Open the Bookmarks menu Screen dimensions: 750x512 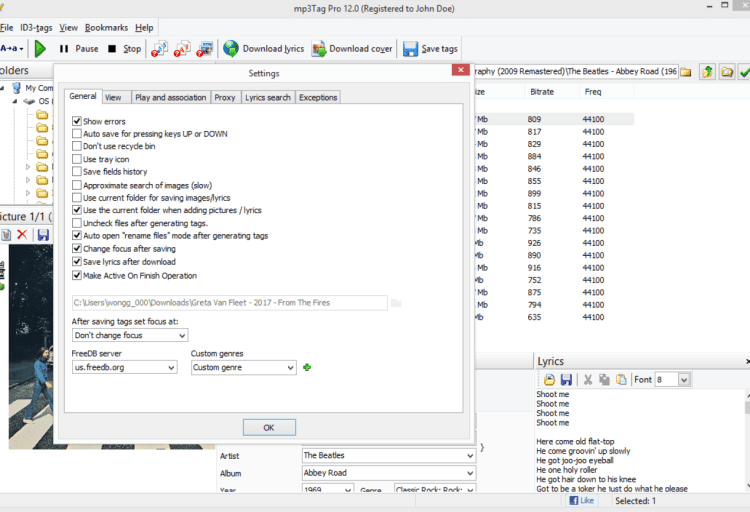[106, 28]
